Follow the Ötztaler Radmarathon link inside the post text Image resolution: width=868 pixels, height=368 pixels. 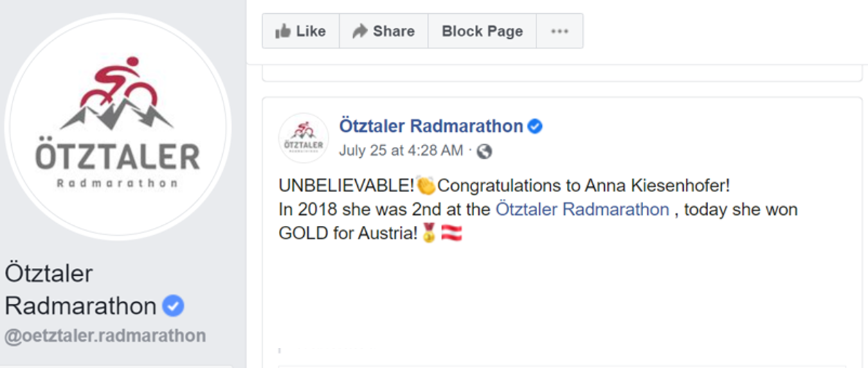click(x=582, y=209)
